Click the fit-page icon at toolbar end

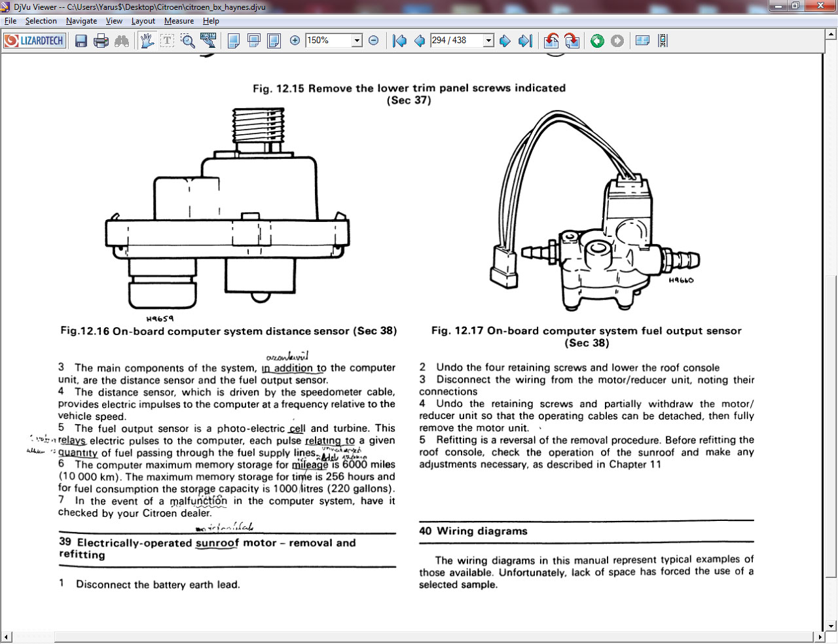663,41
